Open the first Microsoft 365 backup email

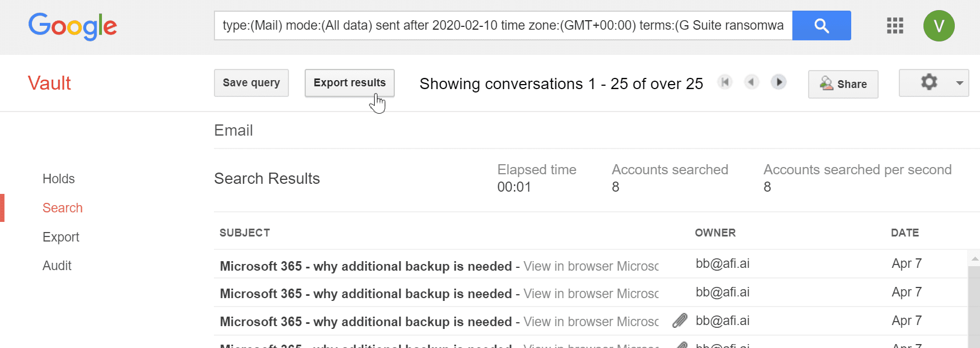(x=365, y=266)
